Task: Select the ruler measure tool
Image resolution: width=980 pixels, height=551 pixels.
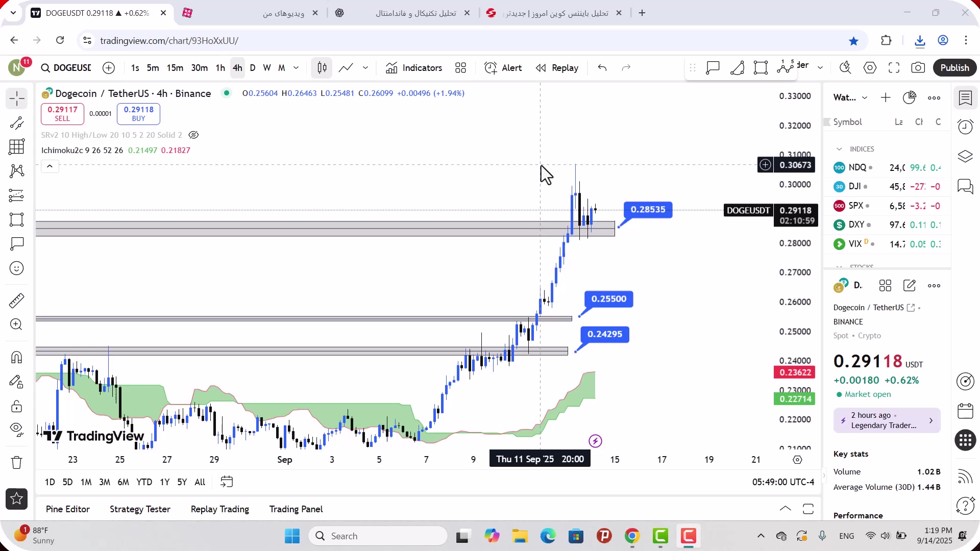Action: coord(16,300)
